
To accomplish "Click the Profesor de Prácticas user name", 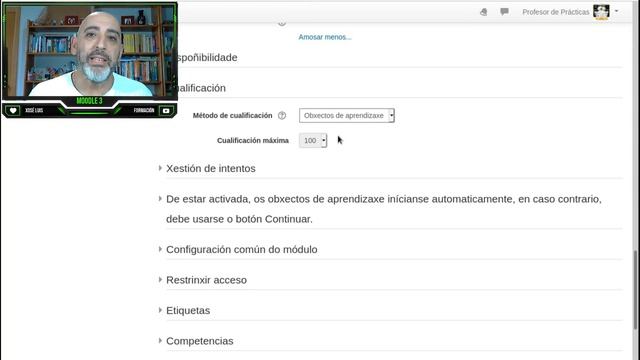I will pyautogui.click(x=556, y=12).
